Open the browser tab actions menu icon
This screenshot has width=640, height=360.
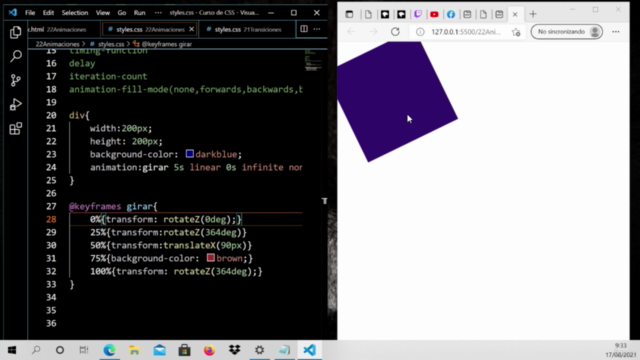(349, 14)
